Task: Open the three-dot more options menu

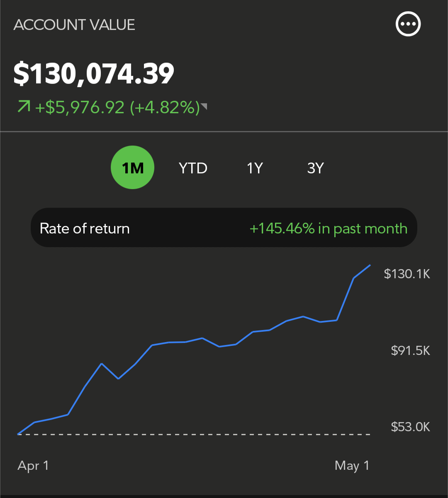Action: point(408,24)
